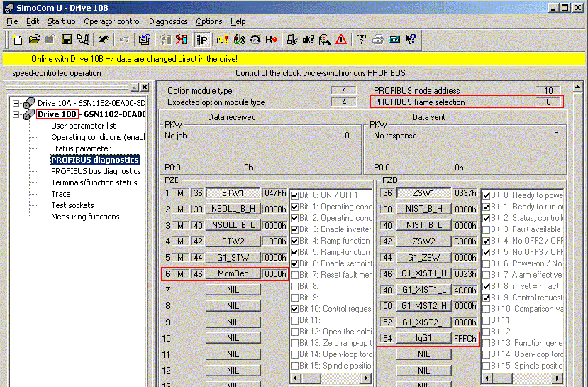Click the red crossed-out disconnect toolbar icon
Screen dimensions: 588x387
(x=182, y=40)
